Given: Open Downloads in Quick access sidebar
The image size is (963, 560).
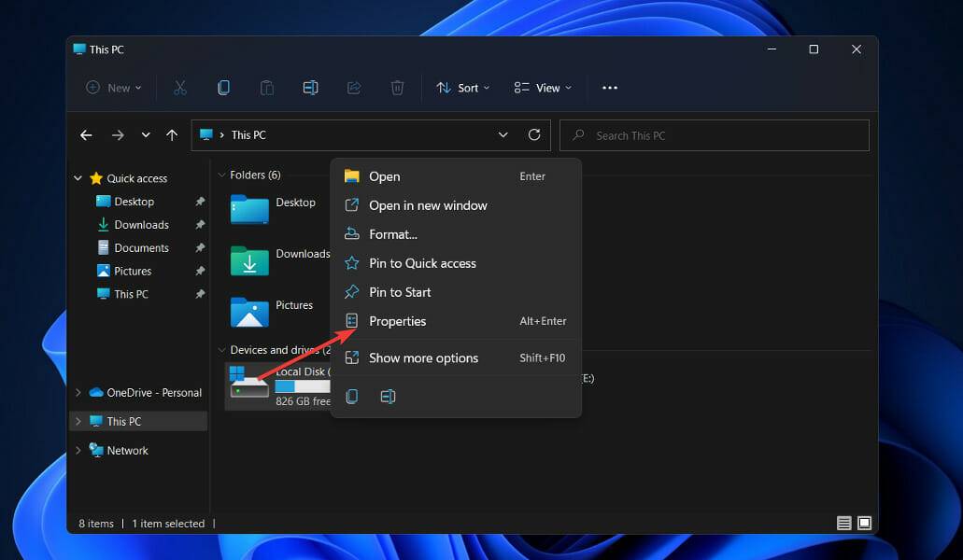Looking at the screenshot, I should click(x=141, y=225).
